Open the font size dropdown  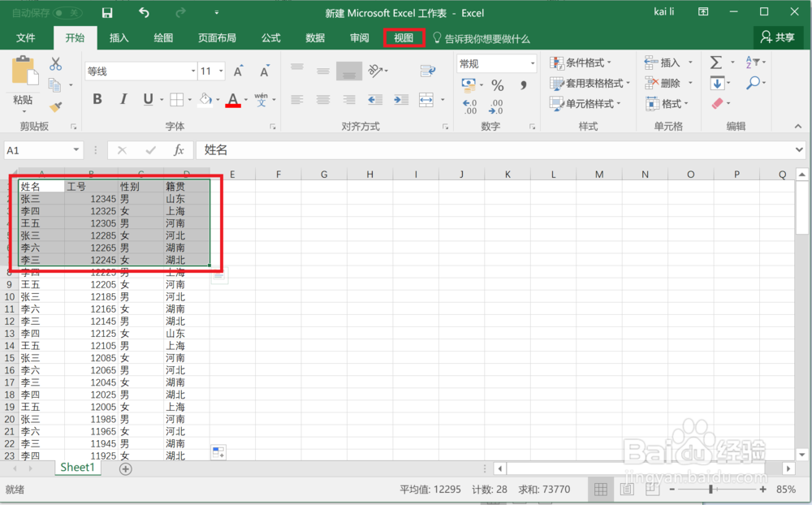pos(221,71)
